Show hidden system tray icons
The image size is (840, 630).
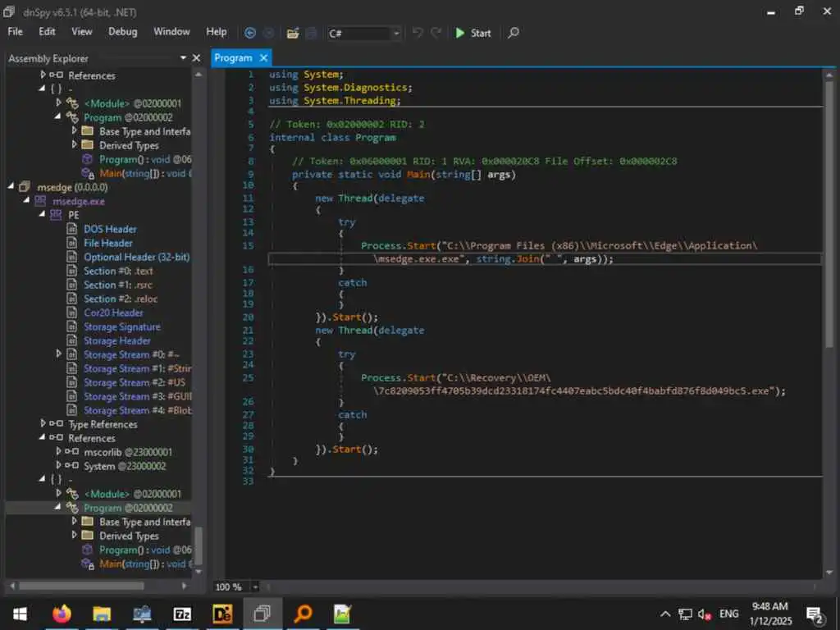point(664,614)
